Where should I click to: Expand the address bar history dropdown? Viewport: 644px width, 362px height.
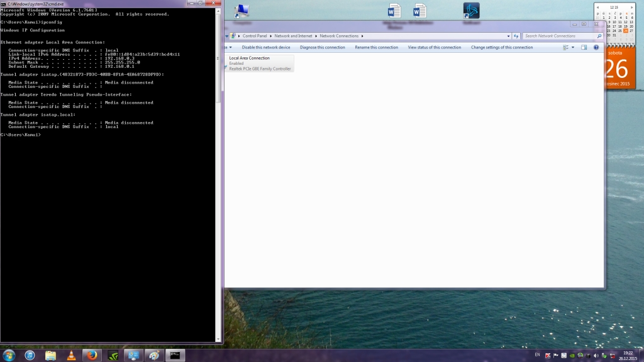(x=507, y=36)
